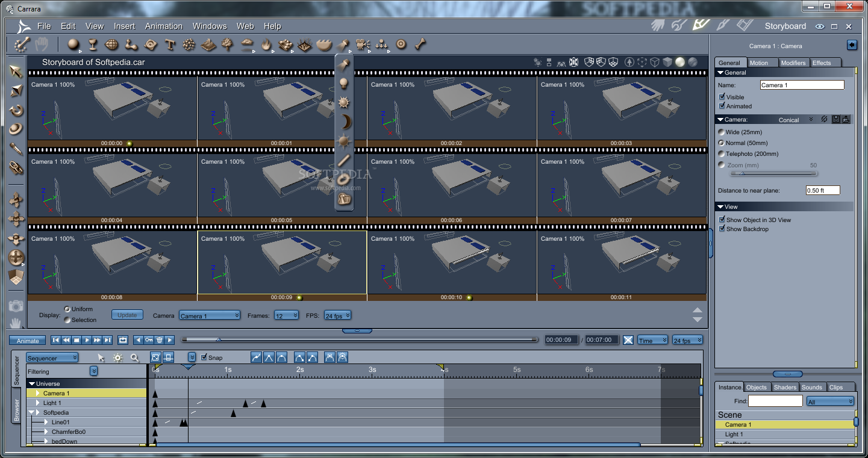This screenshot has width=868, height=458.
Task: Open the Shaders tab in bottom panel
Action: pyautogui.click(x=785, y=387)
